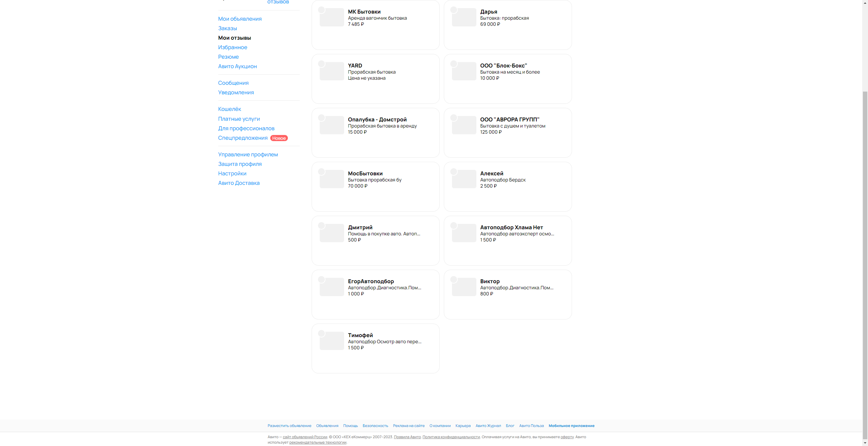Click the Тимофей seller avatar circle

321,333
